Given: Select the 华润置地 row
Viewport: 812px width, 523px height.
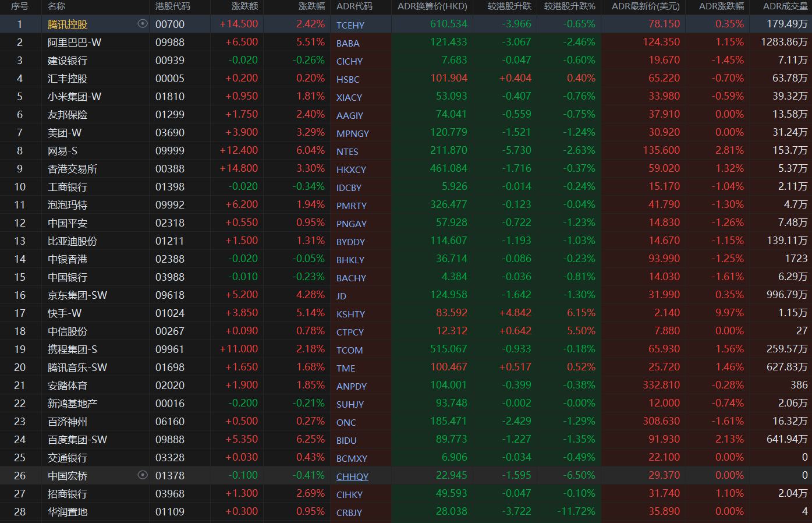Looking at the screenshot, I should coord(68,512).
